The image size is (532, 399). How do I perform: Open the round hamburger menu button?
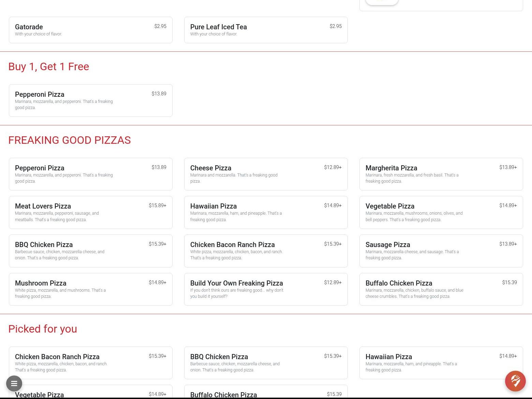(x=14, y=383)
